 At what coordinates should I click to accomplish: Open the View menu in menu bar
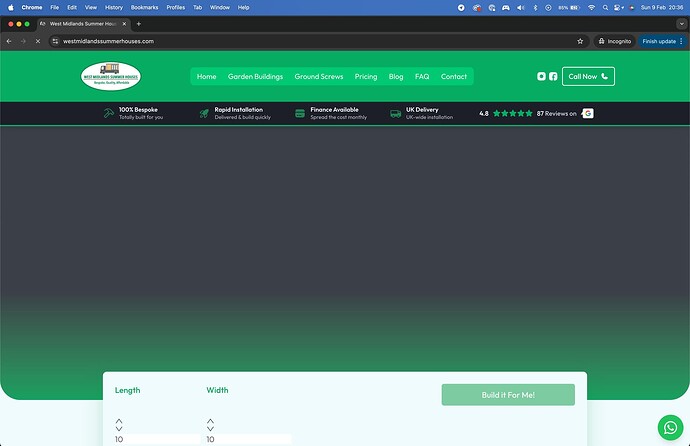(91, 7)
